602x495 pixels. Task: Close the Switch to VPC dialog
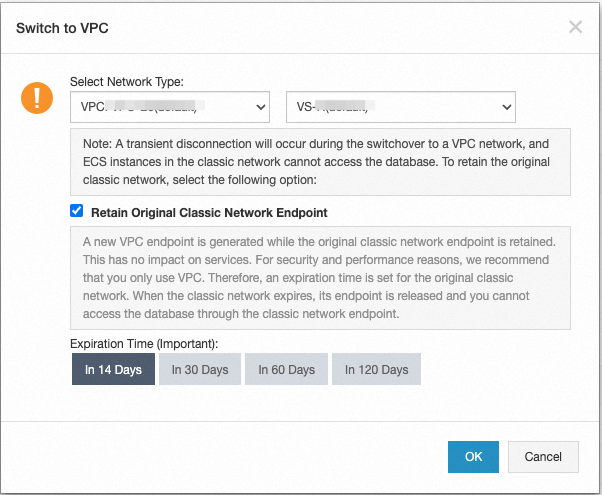(575, 27)
